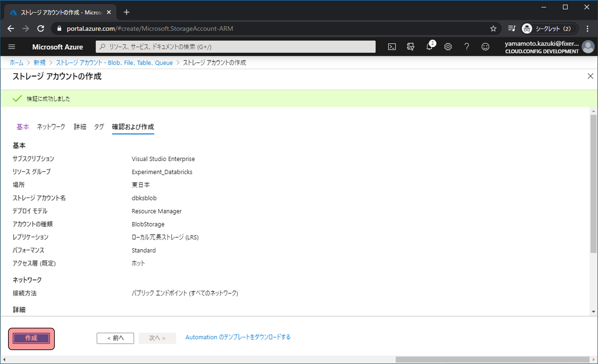
Task: Focus the Azure resource search box
Action: point(236,47)
